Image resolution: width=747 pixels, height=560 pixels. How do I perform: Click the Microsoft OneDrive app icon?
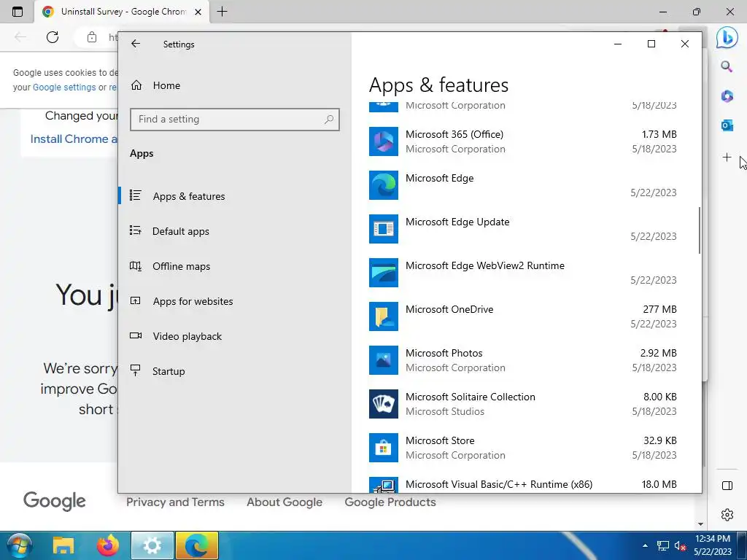[384, 316]
